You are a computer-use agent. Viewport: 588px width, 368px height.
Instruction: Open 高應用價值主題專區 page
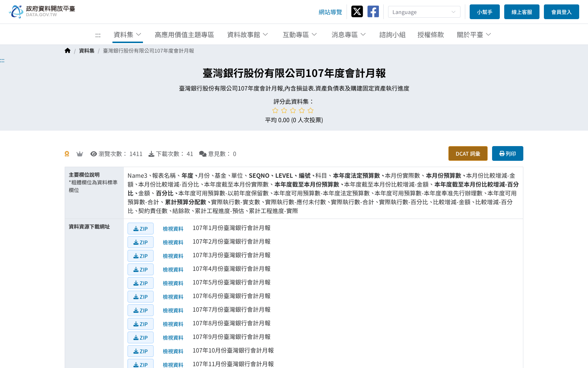tap(184, 35)
